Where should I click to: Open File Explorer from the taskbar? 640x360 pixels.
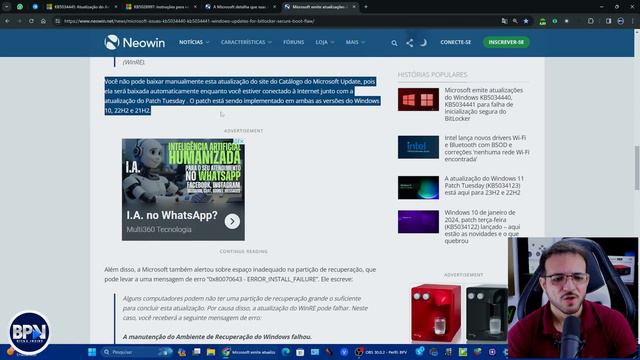click(211, 352)
